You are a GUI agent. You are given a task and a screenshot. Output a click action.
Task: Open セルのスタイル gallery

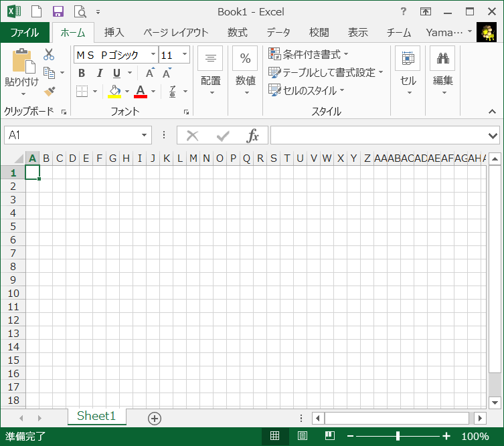[307, 90]
